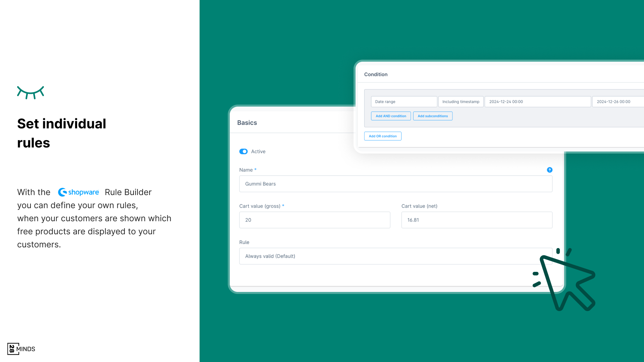This screenshot has width=644, height=362.
Task: Toggle the Including timestamp option
Action: 461,101
